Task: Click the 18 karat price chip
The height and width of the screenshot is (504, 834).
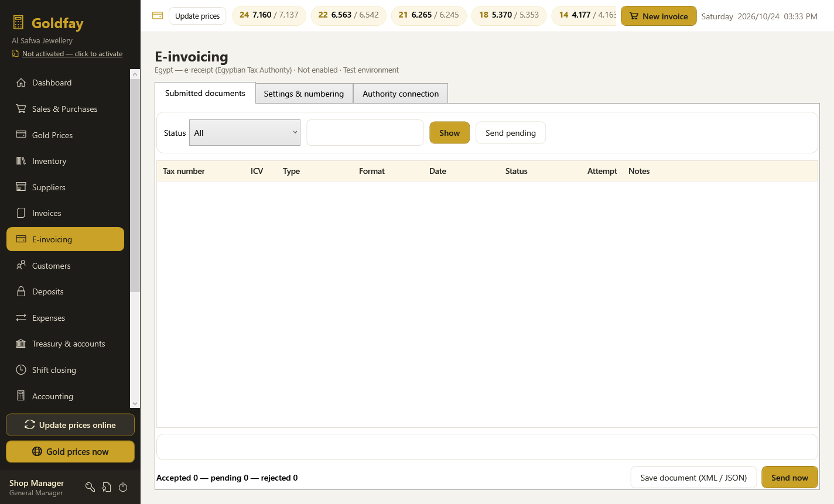Action: [x=509, y=15]
